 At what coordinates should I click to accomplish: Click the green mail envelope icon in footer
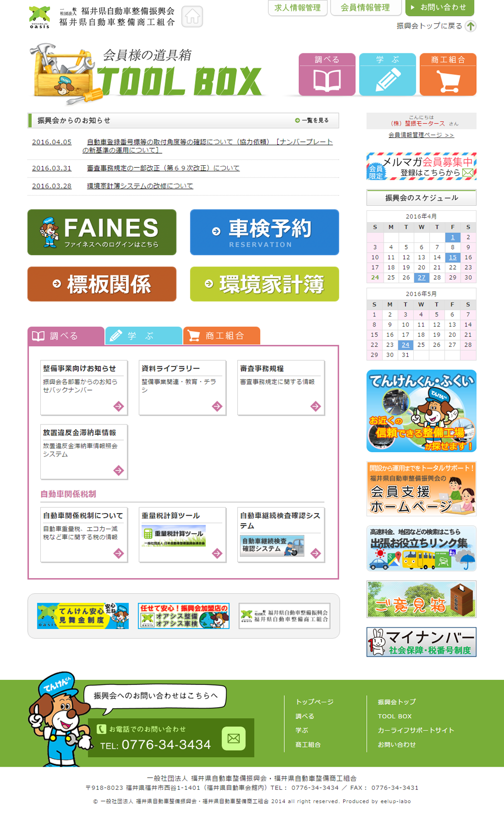click(233, 738)
